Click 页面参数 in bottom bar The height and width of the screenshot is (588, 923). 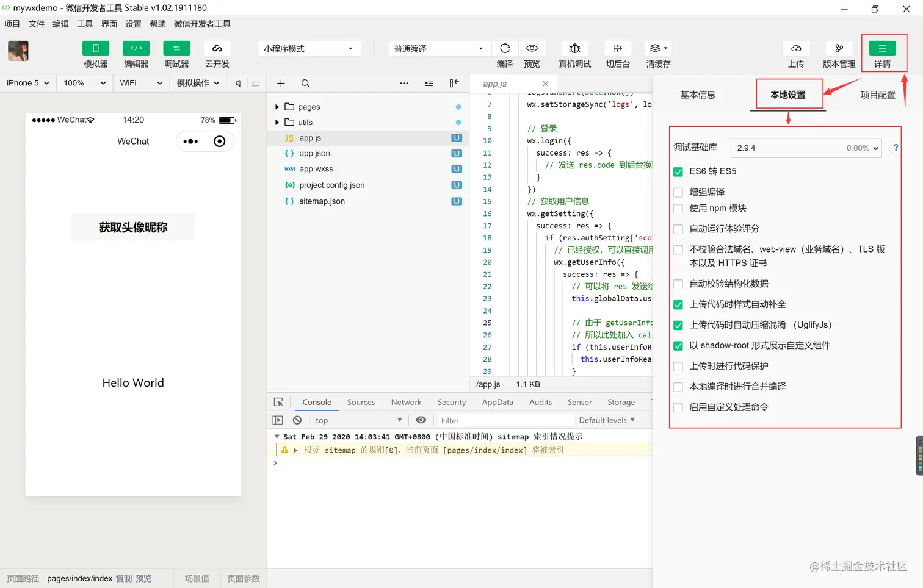pyautogui.click(x=244, y=578)
